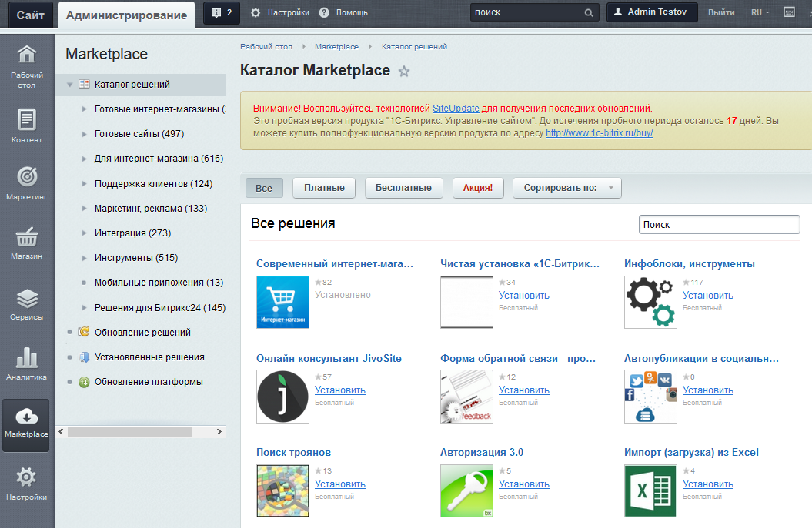Screen dimensions: 812x529
Task: Open the social networks autopublishing thumbnail
Action: 650,397
